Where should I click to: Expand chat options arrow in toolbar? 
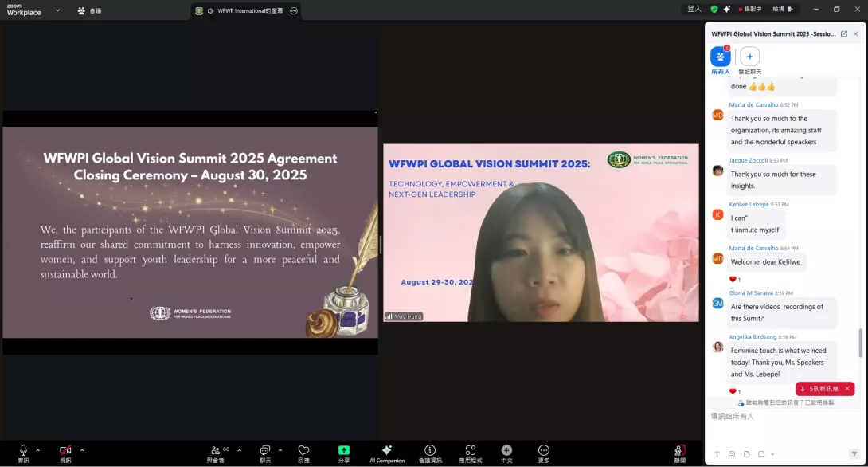click(280, 450)
